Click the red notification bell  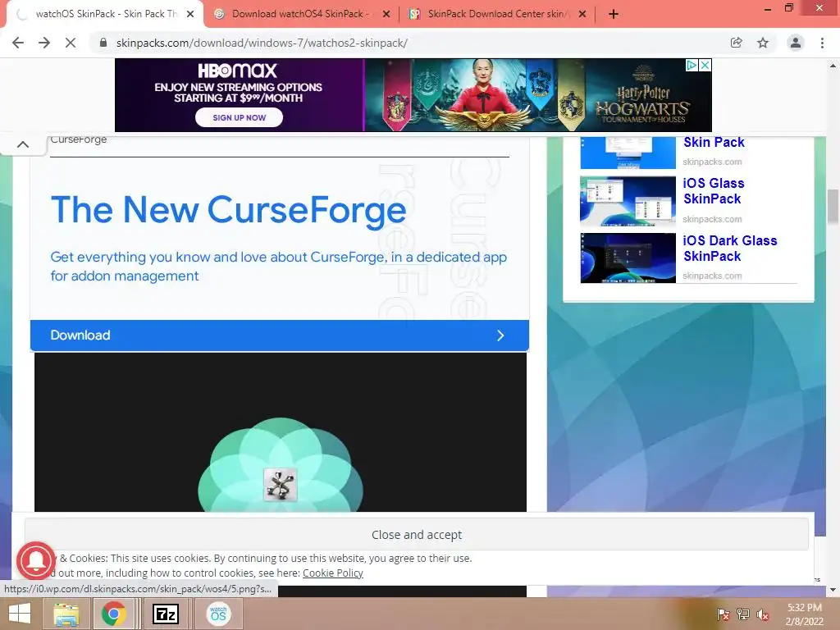[36, 561]
